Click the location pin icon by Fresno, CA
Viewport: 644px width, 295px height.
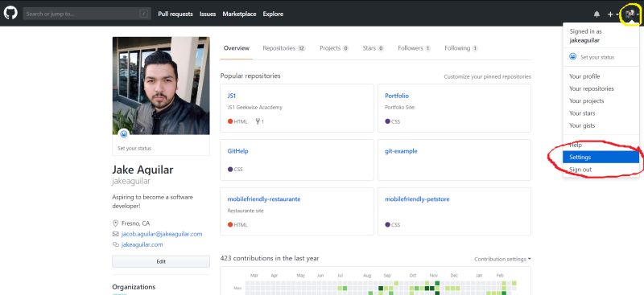pyautogui.click(x=115, y=223)
